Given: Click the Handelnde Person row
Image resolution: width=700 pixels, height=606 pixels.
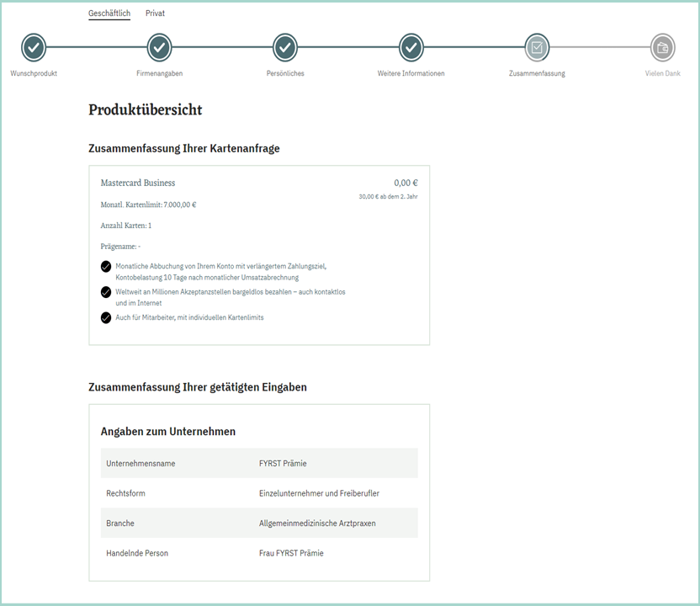Looking at the screenshot, I should 258,553.
